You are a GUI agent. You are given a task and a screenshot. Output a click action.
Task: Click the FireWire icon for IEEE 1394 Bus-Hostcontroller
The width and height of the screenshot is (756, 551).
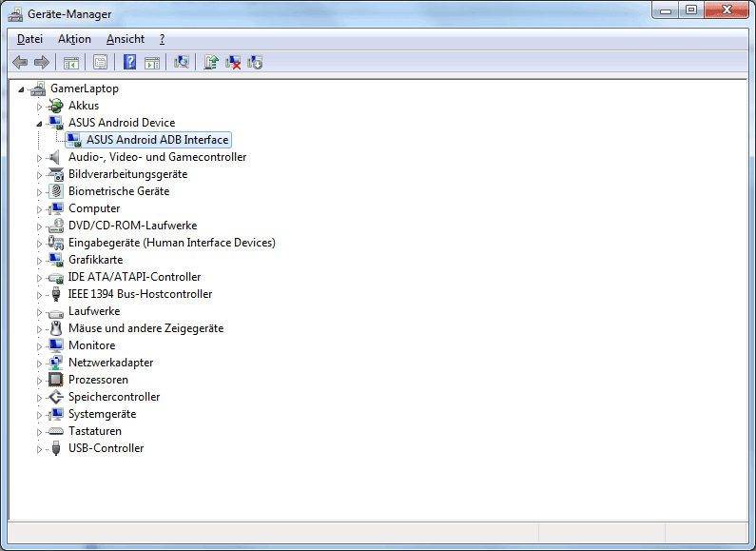(x=56, y=294)
